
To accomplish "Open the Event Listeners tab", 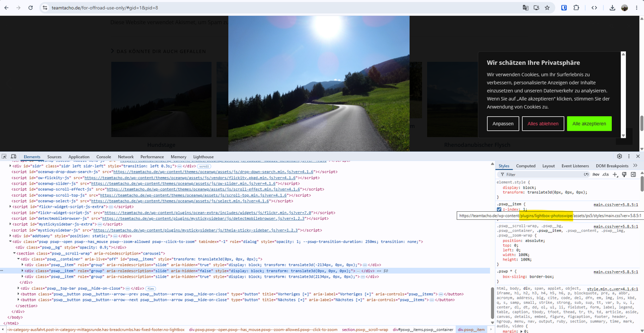I will click(575, 165).
